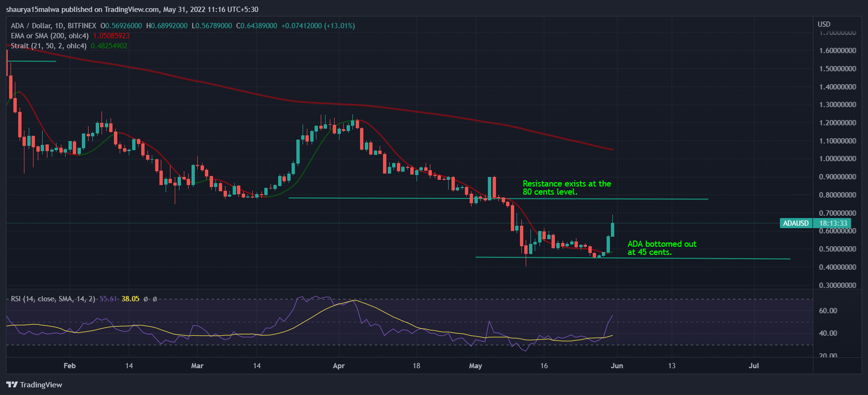Click the USD currency label
This screenshot has height=395, width=868.
pyautogui.click(x=824, y=24)
